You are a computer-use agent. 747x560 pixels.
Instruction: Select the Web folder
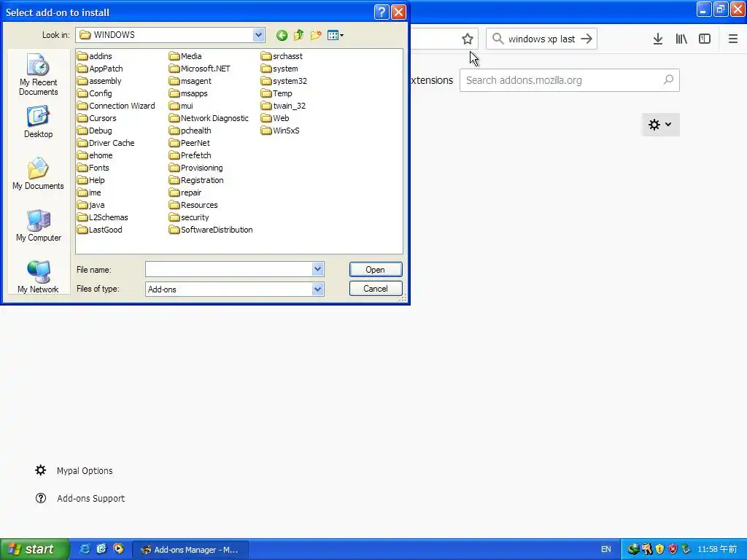point(275,118)
